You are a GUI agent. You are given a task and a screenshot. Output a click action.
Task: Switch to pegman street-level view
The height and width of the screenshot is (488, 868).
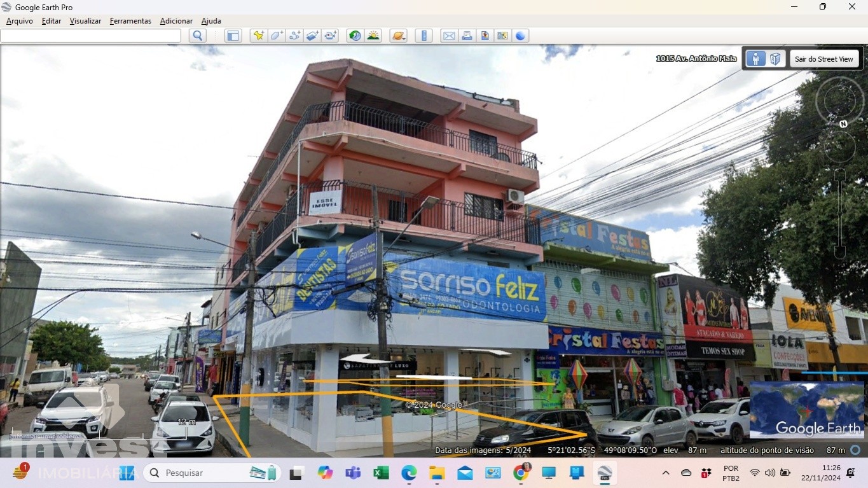(x=755, y=59)
